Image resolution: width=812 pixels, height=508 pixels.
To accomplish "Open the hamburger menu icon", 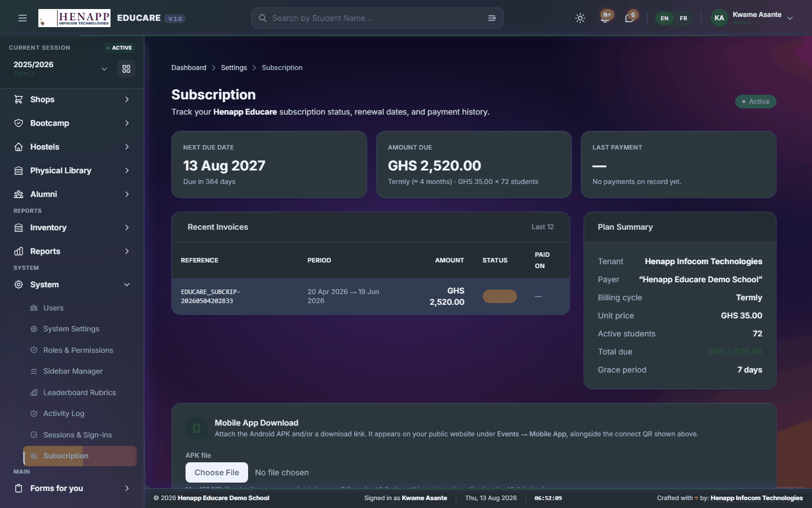I will (x=23, y=18).
